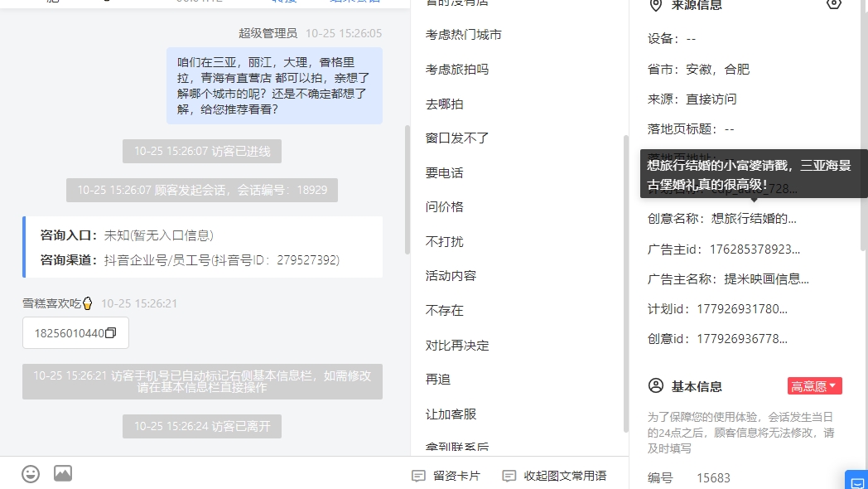Open the image upload icon

63,473
